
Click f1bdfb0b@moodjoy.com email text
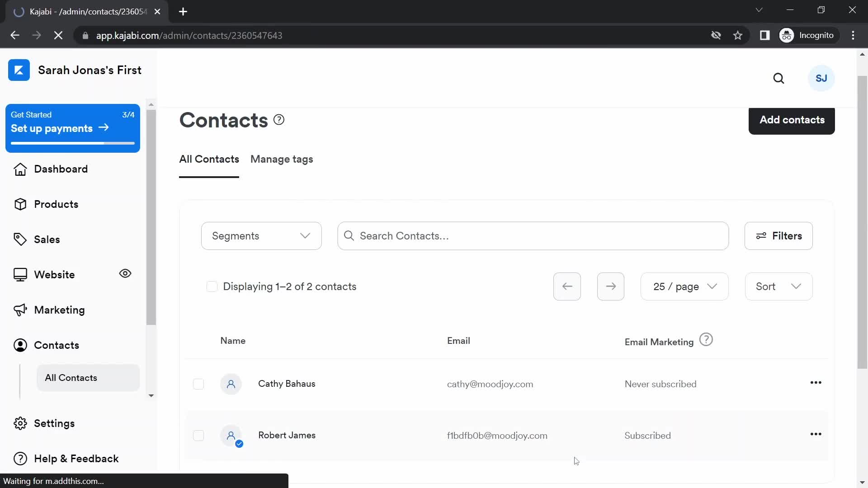coord(497,436)
